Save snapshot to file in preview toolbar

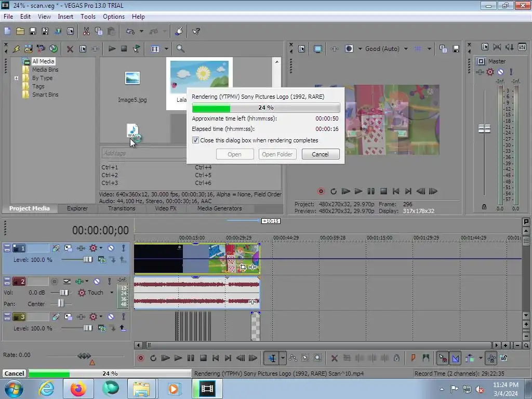pos(456,49)
